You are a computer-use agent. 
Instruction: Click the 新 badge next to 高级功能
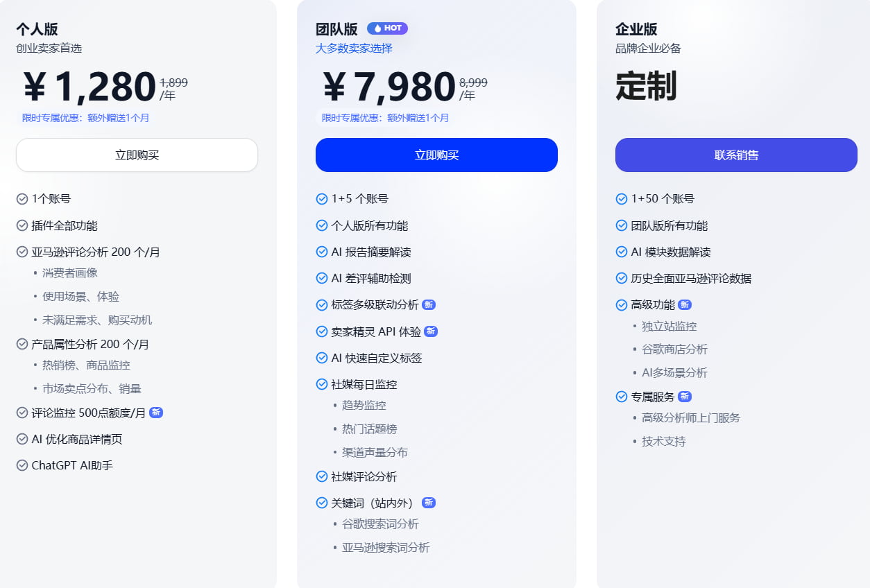click(x=685, y=304)
